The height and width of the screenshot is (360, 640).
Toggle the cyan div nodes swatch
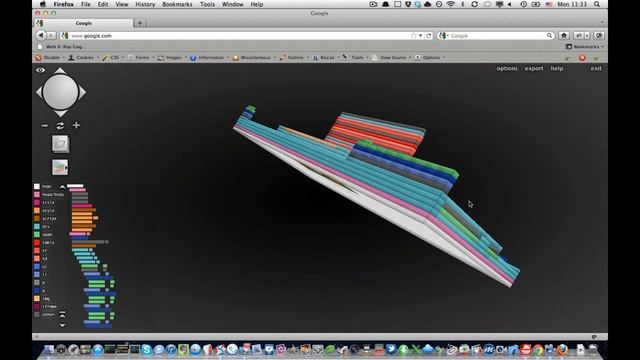tap(37, 227)
